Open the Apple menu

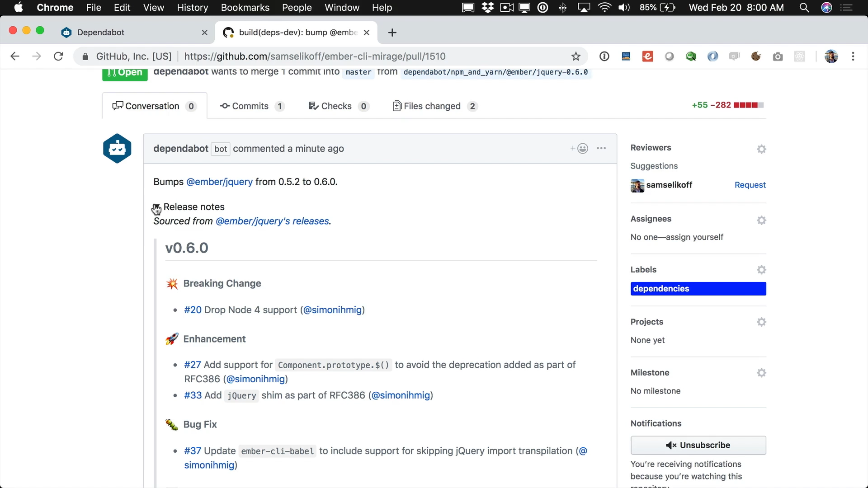pyautogui.click(x=19, y=8)
